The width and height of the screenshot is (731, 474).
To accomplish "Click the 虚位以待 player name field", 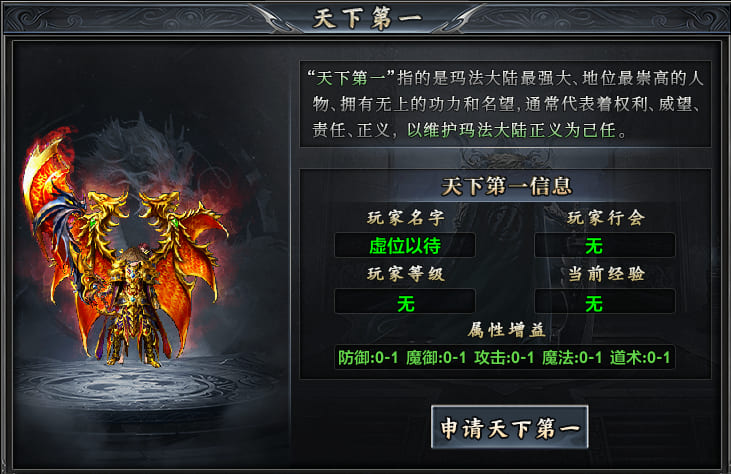I will tap(405, 245).
